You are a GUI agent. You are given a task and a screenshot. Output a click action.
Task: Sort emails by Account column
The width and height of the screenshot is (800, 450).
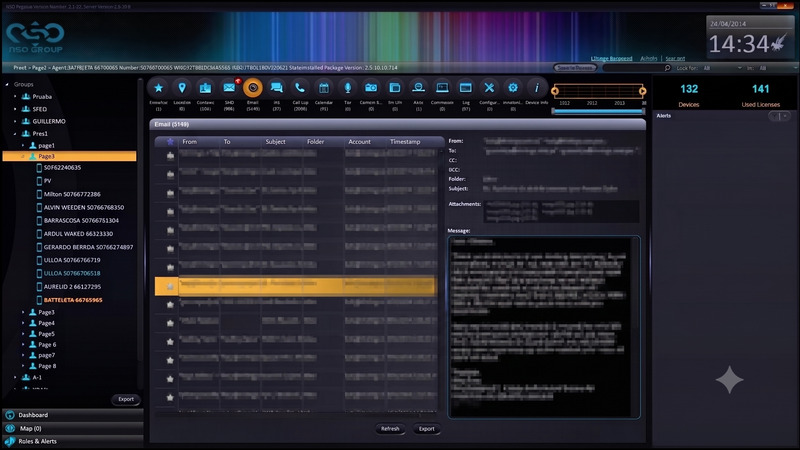(360, 142)
